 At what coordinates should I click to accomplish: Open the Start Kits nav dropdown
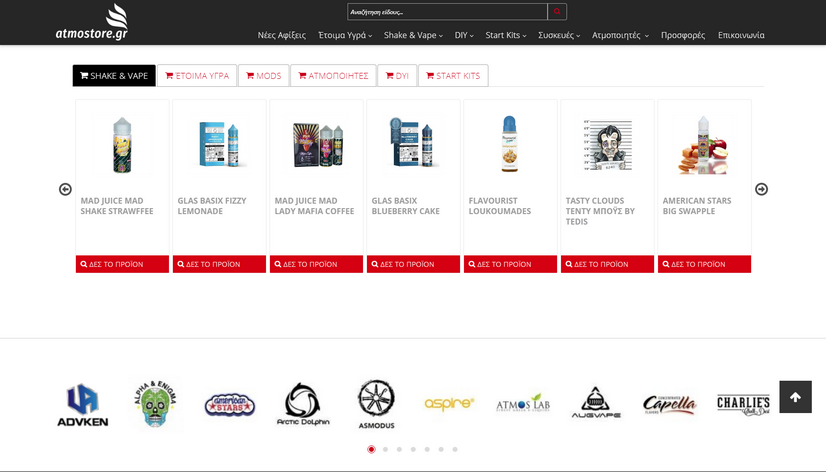[505, 35]
